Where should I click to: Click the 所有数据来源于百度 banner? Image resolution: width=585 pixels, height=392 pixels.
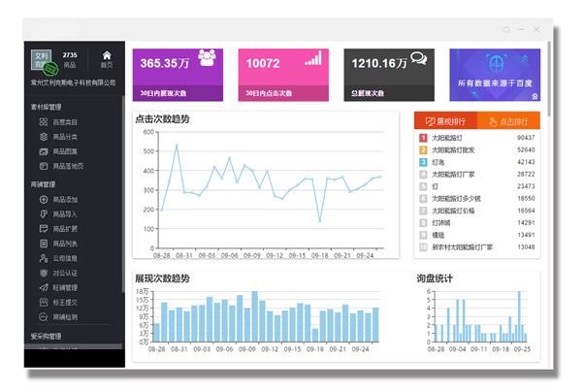495,75
